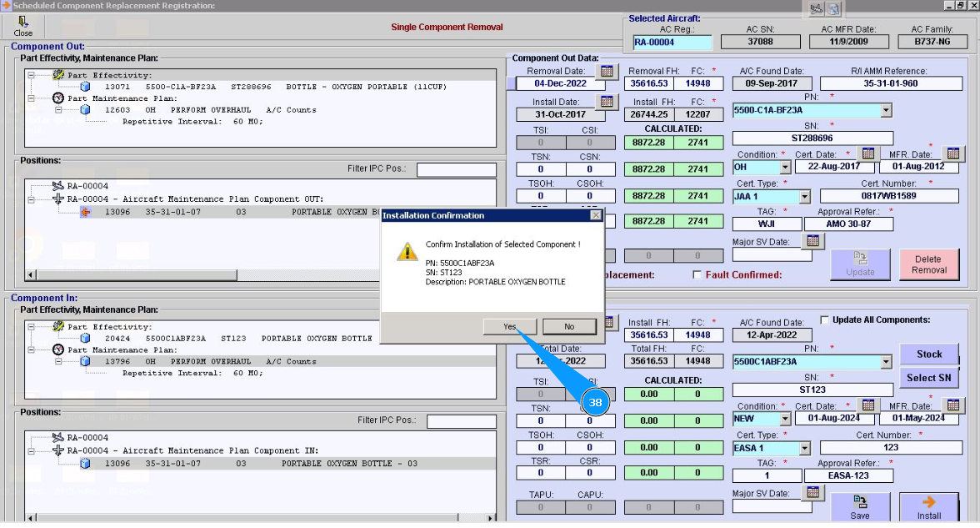Check the Update All Components box

(824, 320)
